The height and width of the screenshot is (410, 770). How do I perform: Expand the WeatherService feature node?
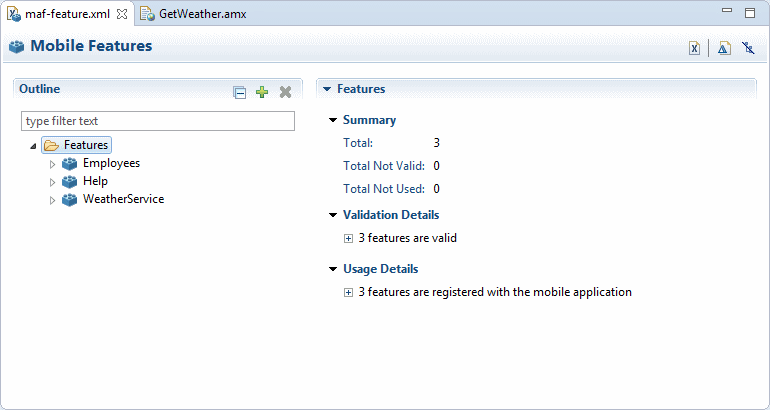pyautogui.click(x=53, y=200)
